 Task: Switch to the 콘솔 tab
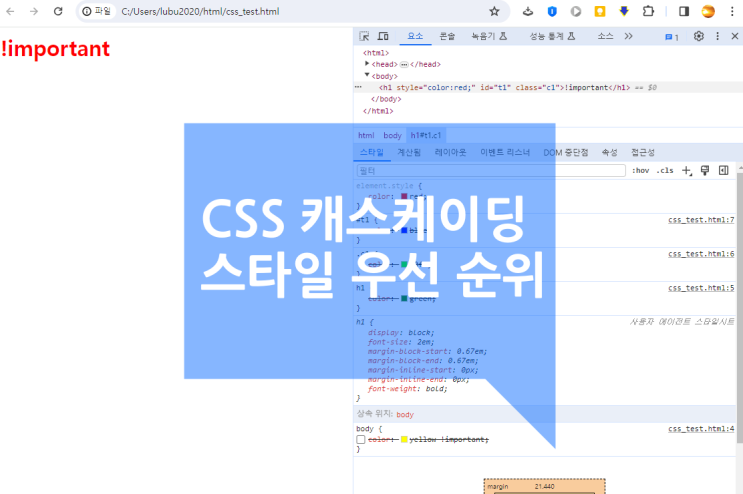tap(447, 36)
